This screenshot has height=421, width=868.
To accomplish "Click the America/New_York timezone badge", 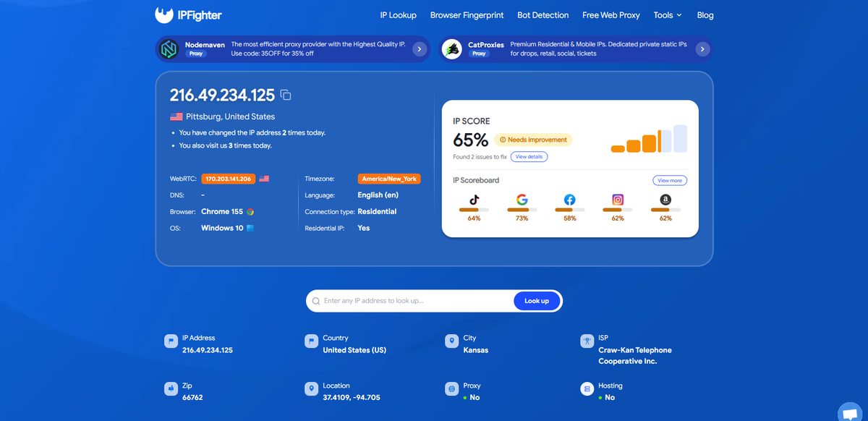I will (389, 179).
